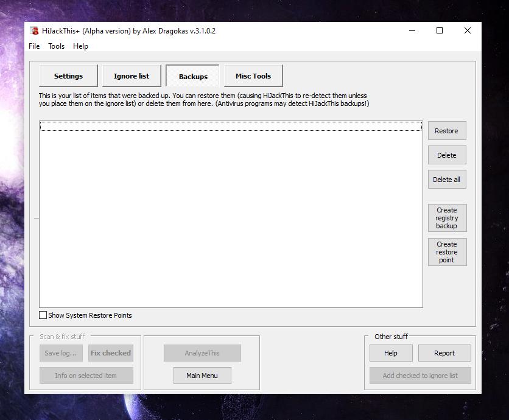The width and height of the screenshot is (509, 420).
Task: Click the Delete button
Action: [447, 155]
